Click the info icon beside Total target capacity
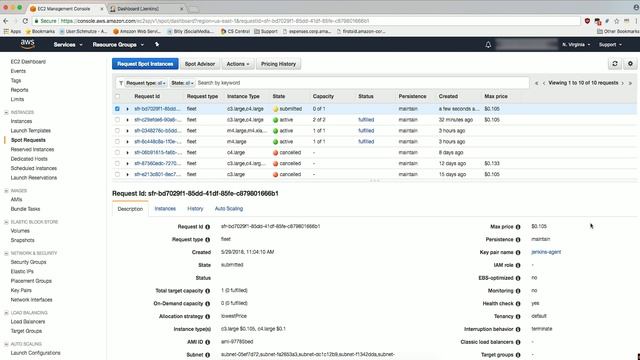640x360 pixels. click(x=207, y=291)
